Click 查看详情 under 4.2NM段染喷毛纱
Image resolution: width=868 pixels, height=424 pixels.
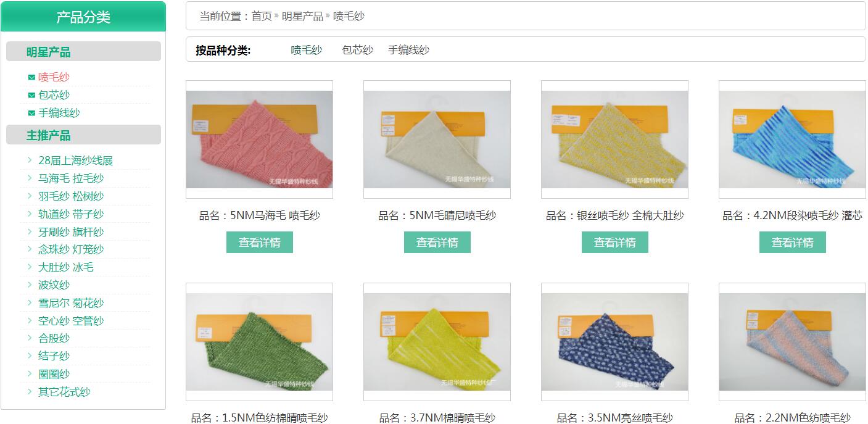pos(793,243)
